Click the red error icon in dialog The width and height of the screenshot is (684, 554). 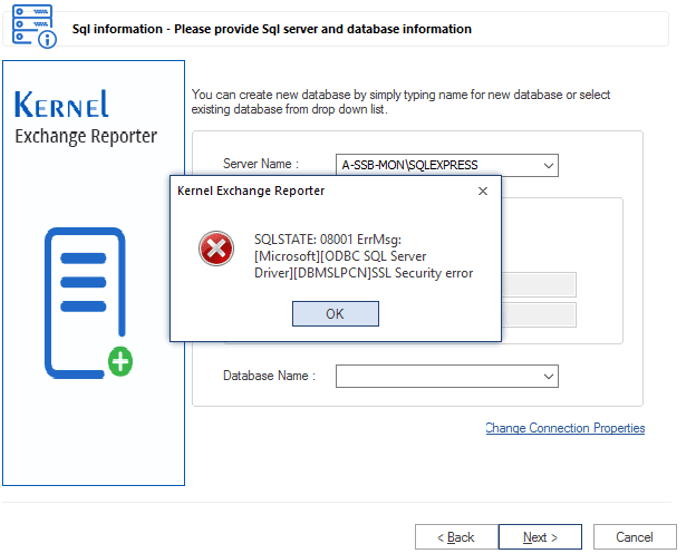[x=213, y=249]
